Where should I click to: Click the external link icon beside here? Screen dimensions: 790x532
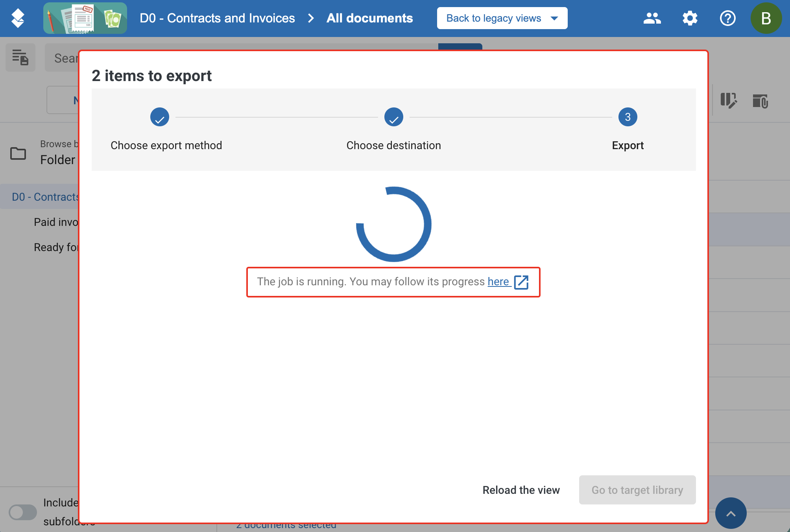coord(521,282)
